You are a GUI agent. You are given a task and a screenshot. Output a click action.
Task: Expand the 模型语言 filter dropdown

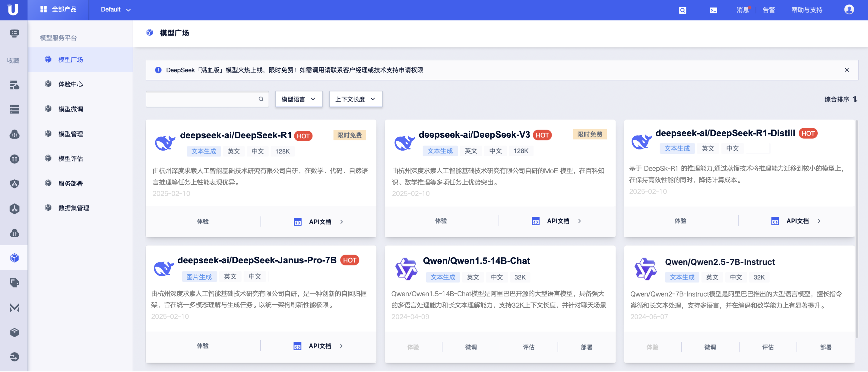click(299, 99)
